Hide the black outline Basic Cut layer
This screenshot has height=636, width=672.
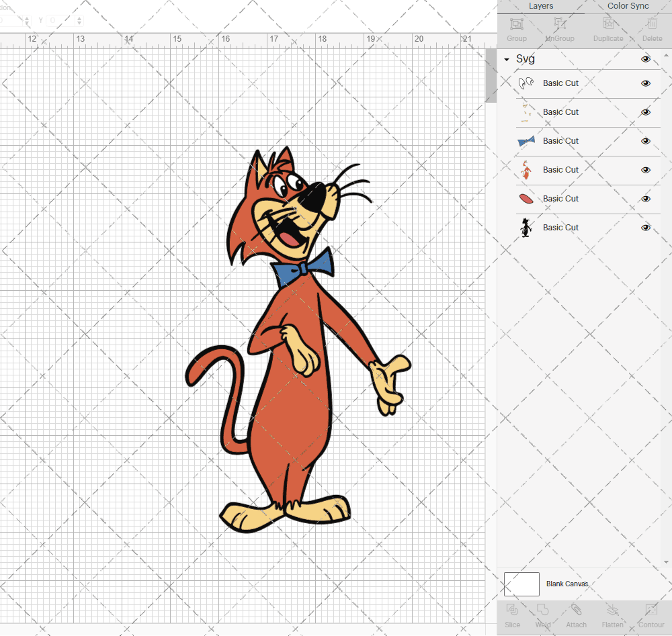pos(645,228)
